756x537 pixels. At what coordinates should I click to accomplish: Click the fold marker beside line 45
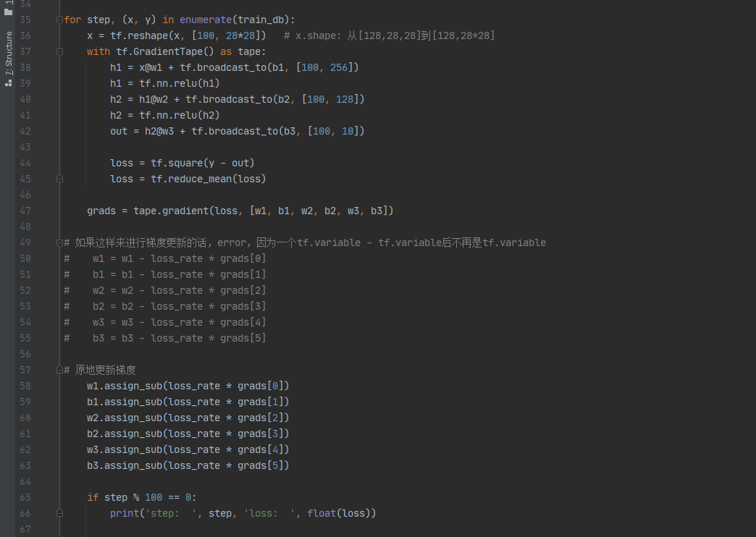[60, 179]
